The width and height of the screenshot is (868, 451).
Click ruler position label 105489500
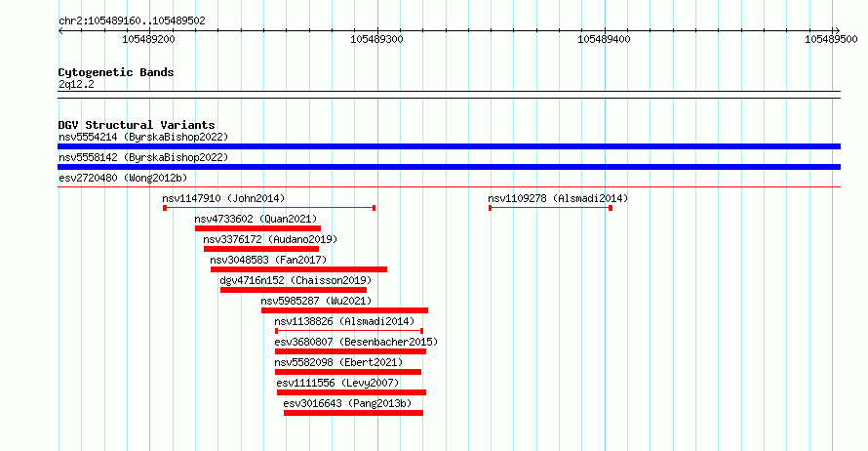831,39
